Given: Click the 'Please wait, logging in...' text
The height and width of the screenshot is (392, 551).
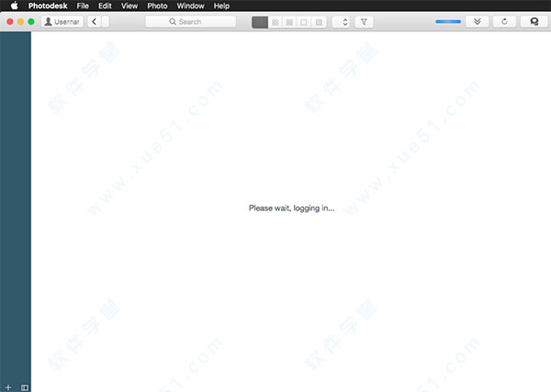Looking at the screenshot, I should [292, 208].
